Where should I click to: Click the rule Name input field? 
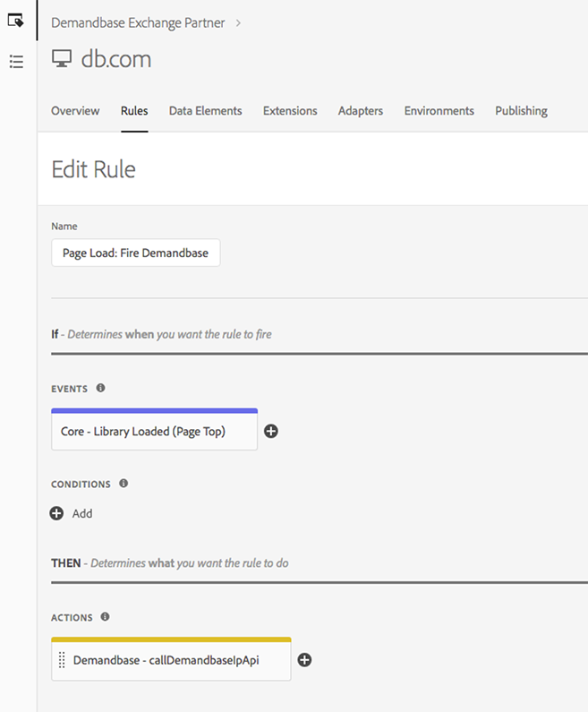pyautogui.click(x=136, y=253)
